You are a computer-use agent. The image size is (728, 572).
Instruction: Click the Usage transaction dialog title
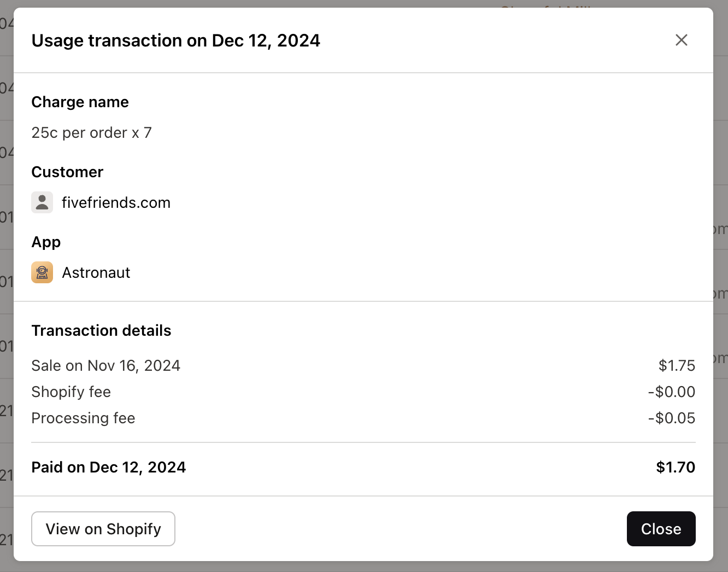tap(175, 40)
